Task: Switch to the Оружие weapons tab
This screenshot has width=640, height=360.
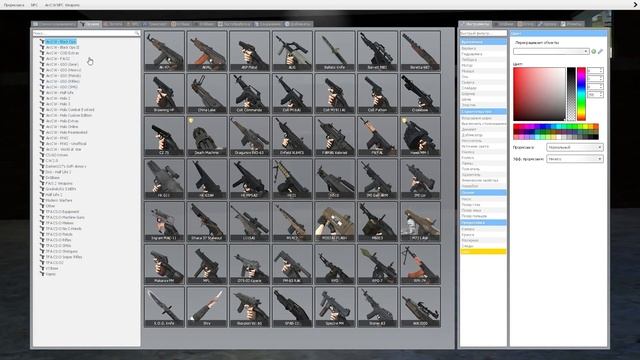Action: pyautogui.click(x=90, y=24)
